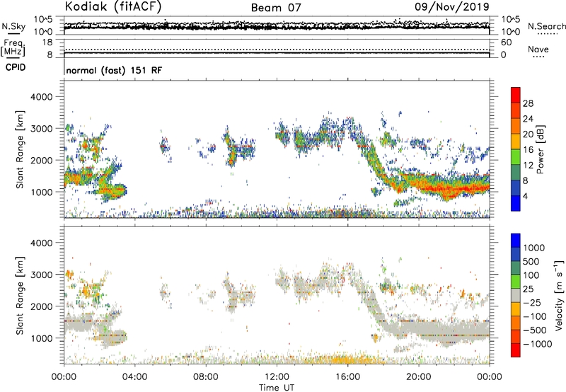Screen dimensions: 566x392
Task: Click '3000' on velocity plot range axis
Action: pos(41,275)
